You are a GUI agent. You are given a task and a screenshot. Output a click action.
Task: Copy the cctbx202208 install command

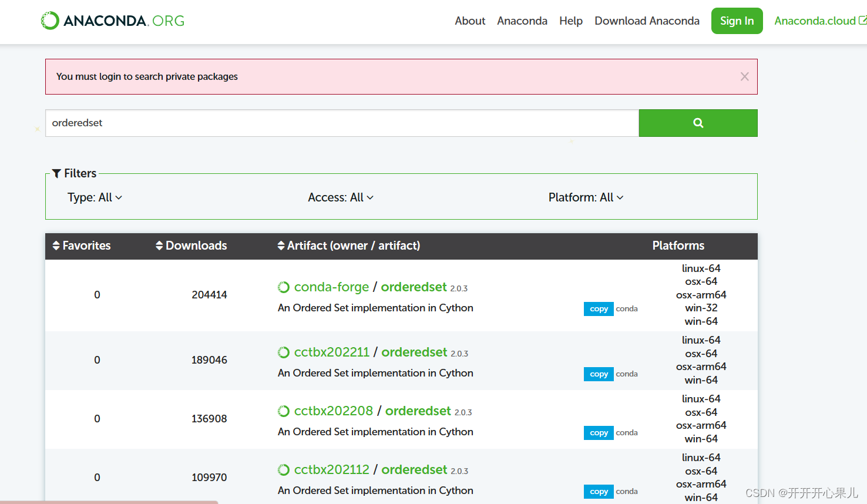[599, 433]
